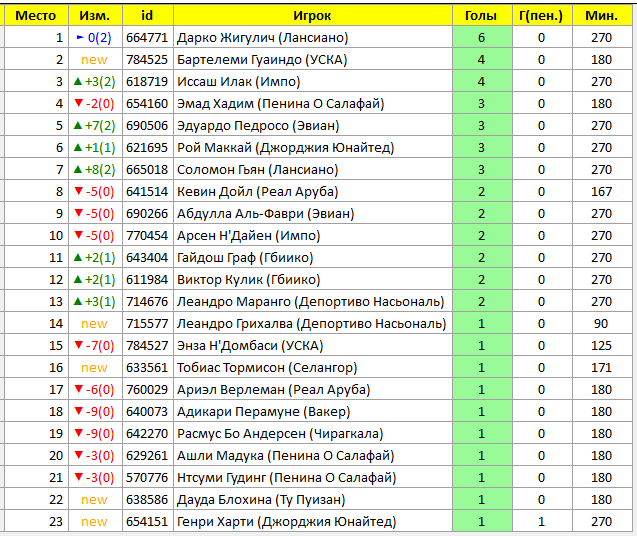
Task: Select player Энза Н'Домбаси (УСКА)
Action: tap(250, 345)
